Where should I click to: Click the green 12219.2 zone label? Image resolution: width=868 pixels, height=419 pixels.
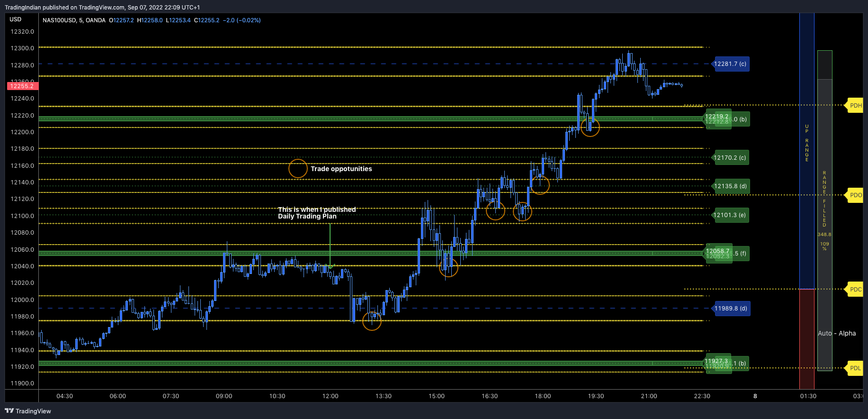point(717,116)
